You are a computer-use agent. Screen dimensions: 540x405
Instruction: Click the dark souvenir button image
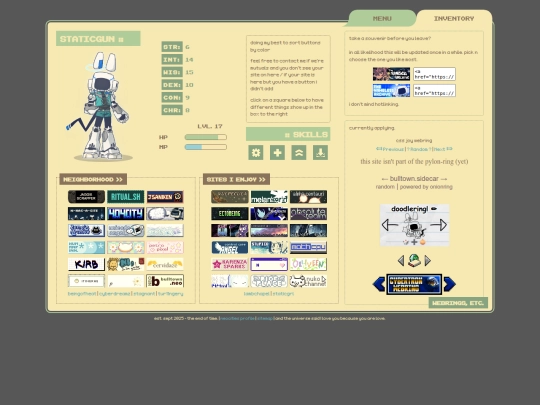[x=391, y=74]
